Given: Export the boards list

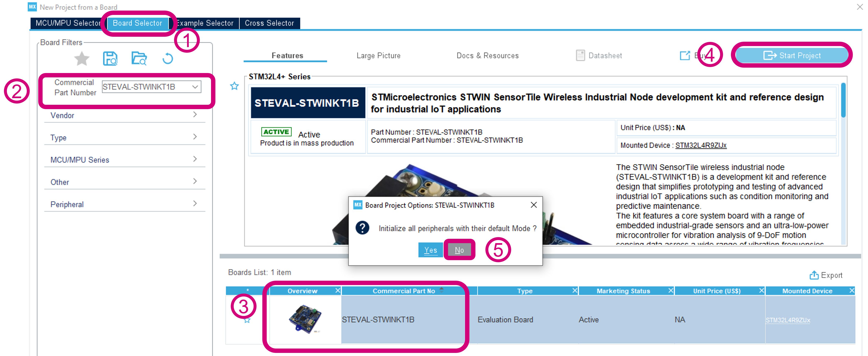Looking at the screenshot, I should (826, 275).
